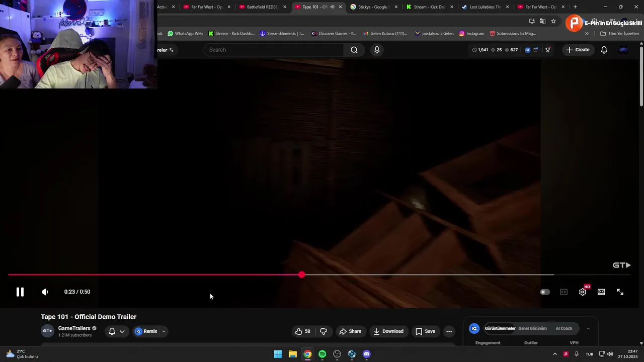Screen dimensions: 644x362
Task: Open the Instagram bookmark
Action: [471, 34]
